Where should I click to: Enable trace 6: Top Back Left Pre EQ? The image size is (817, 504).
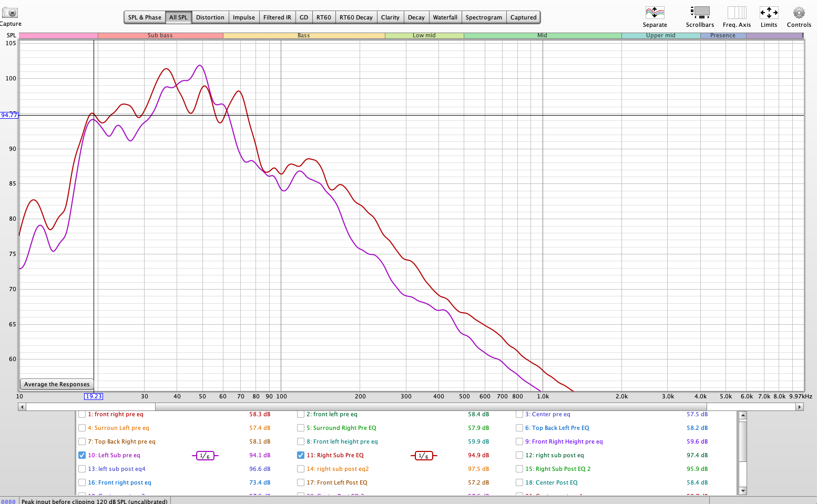pyautogui.click(x=519, y=428)
